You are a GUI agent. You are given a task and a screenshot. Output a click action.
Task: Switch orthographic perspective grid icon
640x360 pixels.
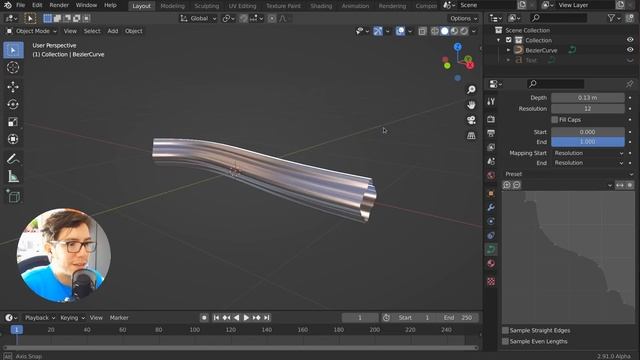pyautogui.click(x=471, y=136)
